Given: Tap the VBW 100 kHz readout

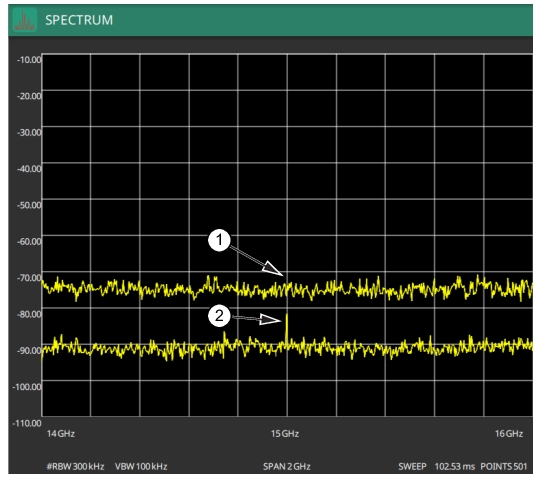Looking at the screenshot, I should 141,467.
